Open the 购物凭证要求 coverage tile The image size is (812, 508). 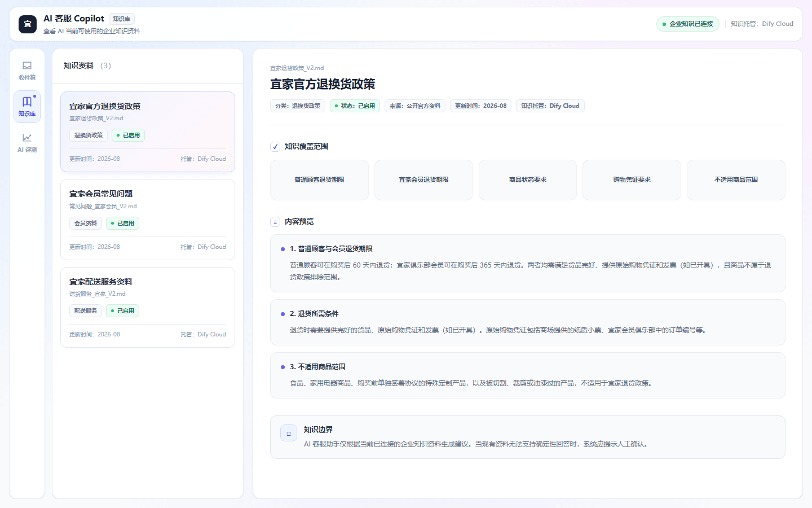(632, 180)
